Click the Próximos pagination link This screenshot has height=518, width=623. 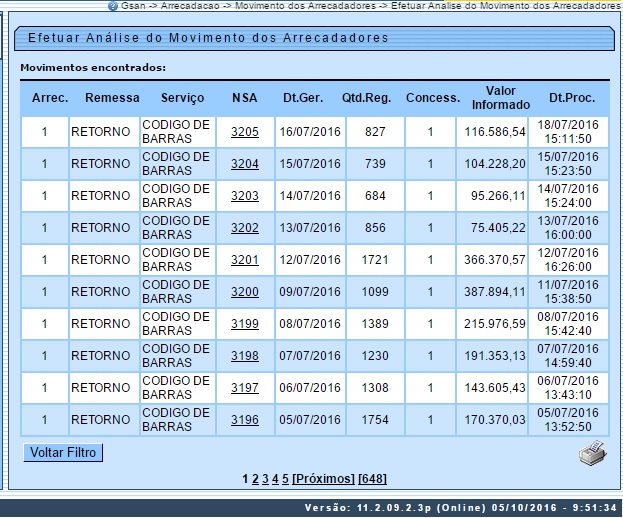[x=323, y=479]
